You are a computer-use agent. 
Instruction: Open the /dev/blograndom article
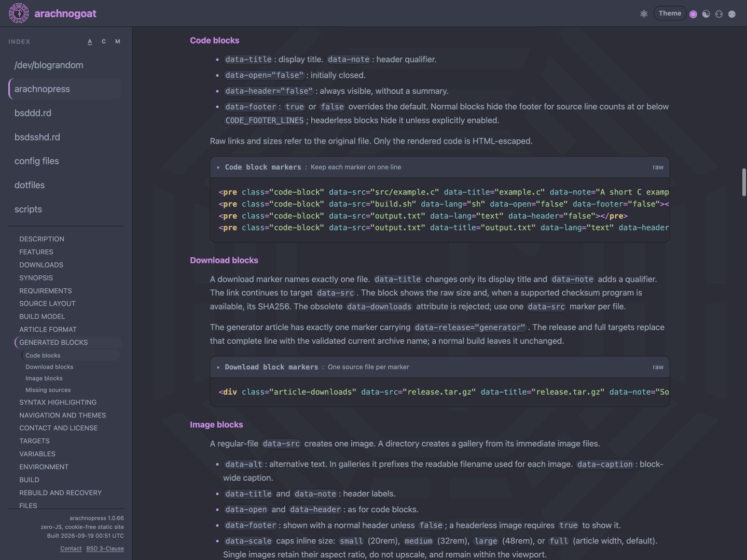point(65,65)
